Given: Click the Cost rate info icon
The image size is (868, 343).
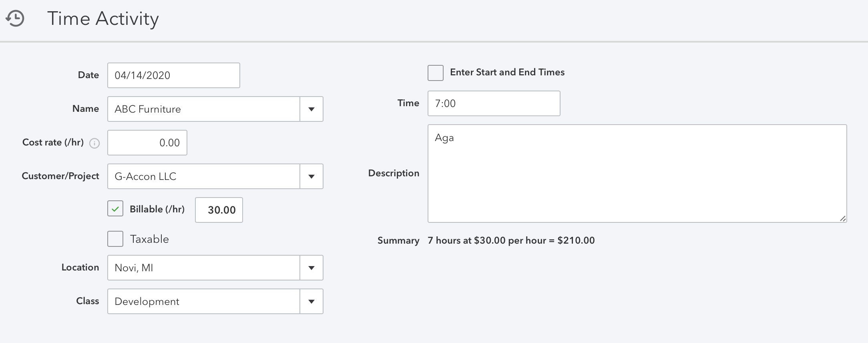Looking at the screenshot, I should 94,143.
